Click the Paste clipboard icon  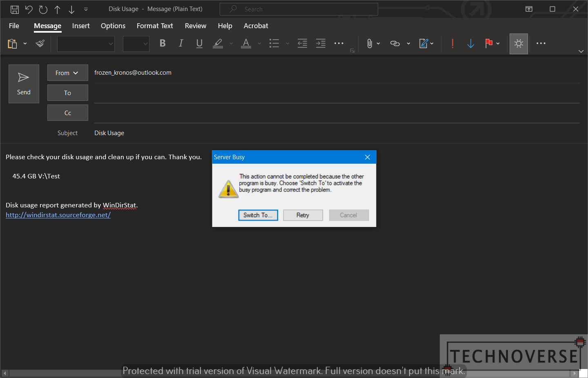tap(12, 43)
